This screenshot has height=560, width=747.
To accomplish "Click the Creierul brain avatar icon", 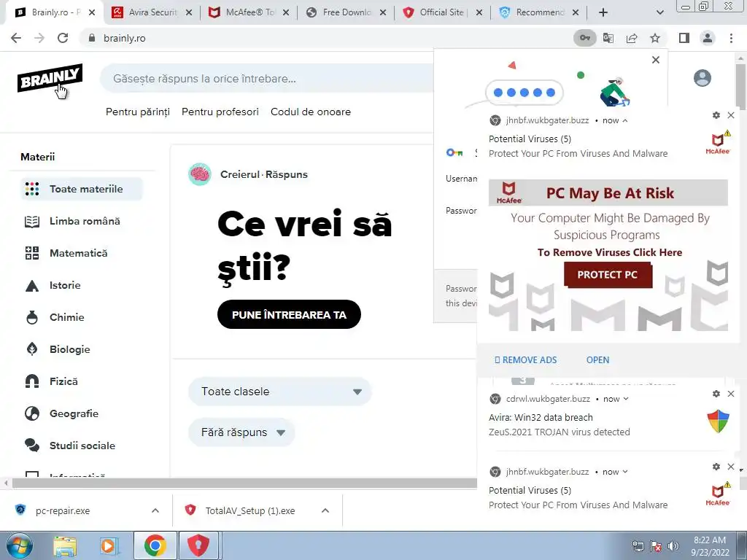I will (200, 174).
